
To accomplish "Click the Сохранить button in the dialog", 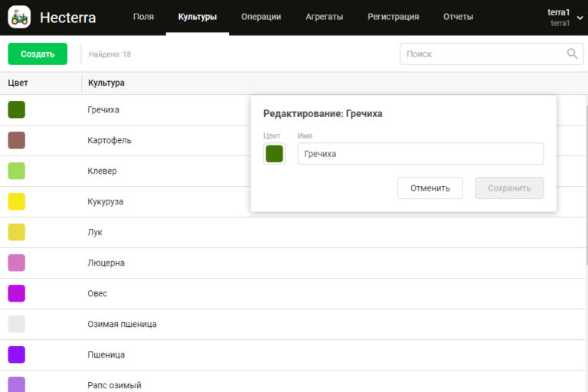I will point(509,188).
